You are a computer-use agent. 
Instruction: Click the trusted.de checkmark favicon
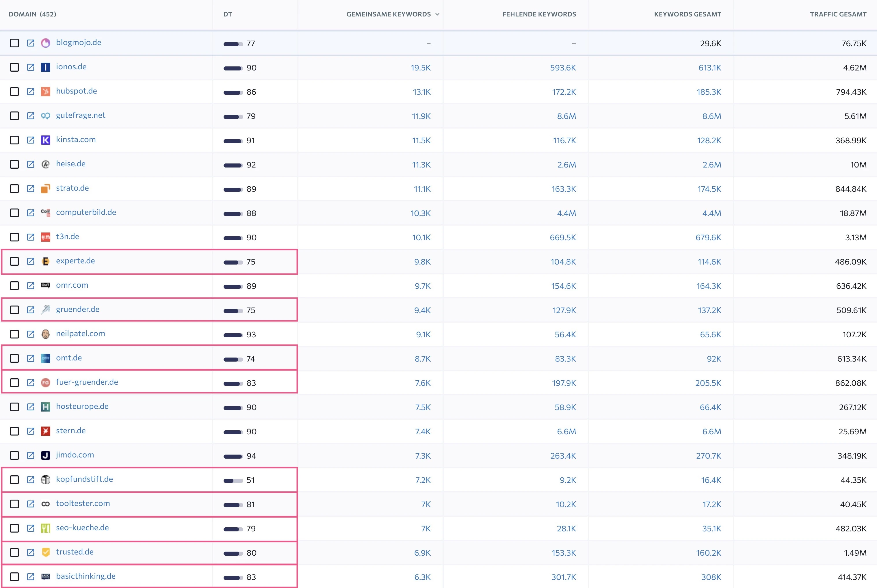(45, 552)
